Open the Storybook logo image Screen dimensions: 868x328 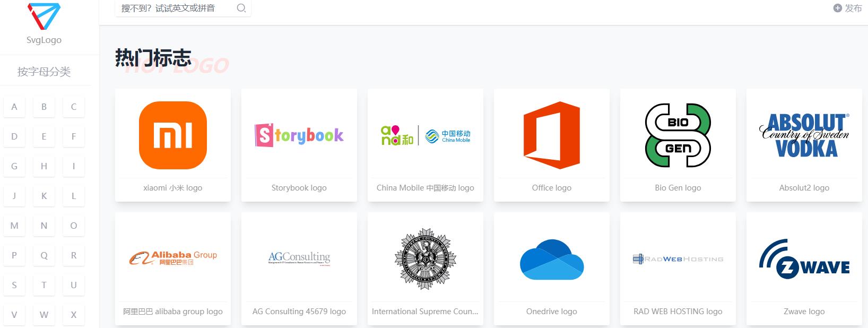tap(299, 135)
